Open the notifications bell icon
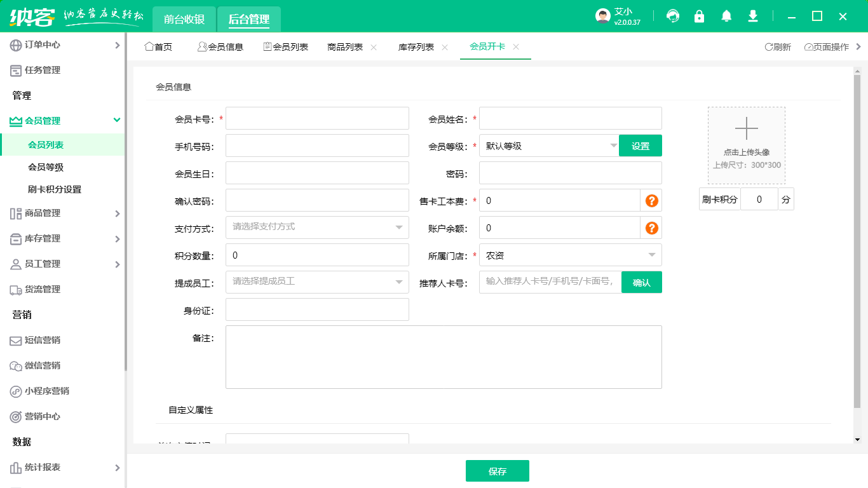 point(726,16)
